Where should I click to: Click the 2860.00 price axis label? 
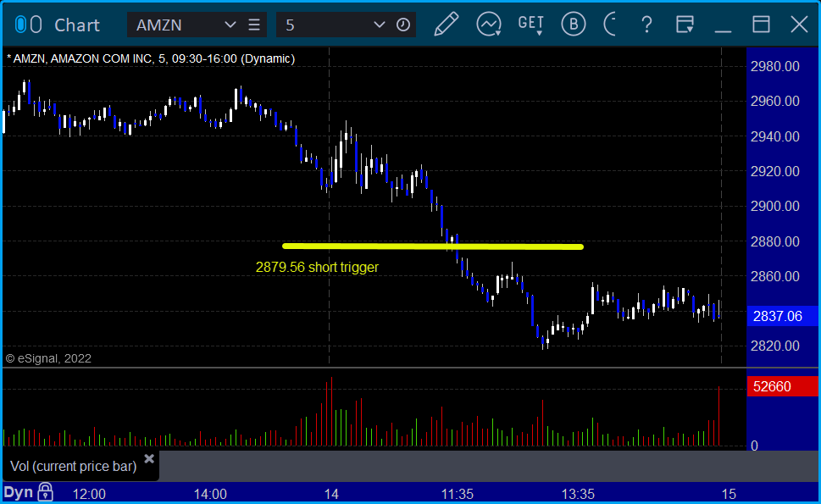(x=775, y=276)
